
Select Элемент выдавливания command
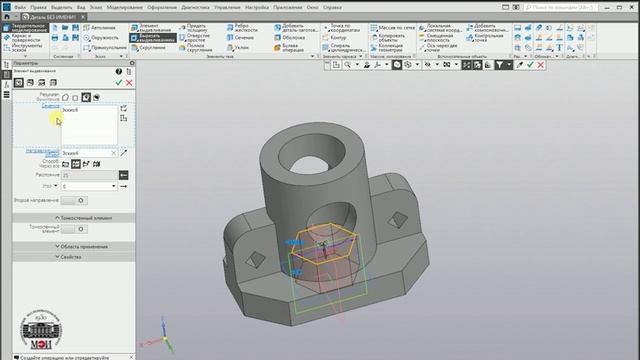click(152, 28)
